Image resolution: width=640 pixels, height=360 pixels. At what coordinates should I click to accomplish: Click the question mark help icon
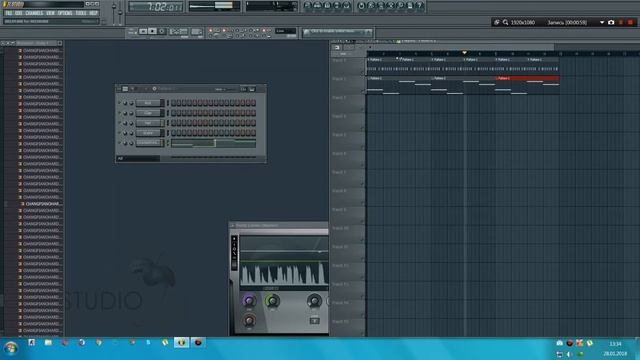[419, 6]
